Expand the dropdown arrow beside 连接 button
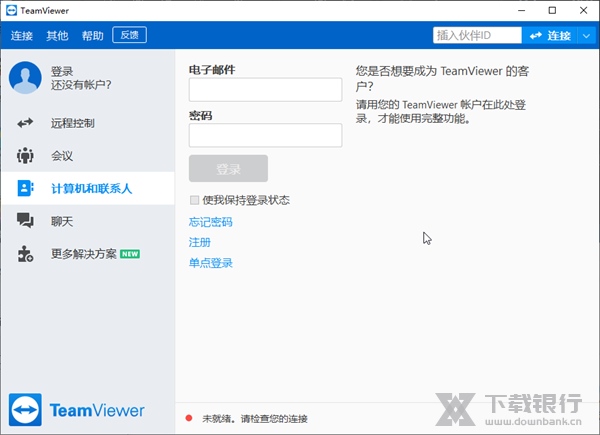Viewport: 600px width, 435px height. coord(586,36)
